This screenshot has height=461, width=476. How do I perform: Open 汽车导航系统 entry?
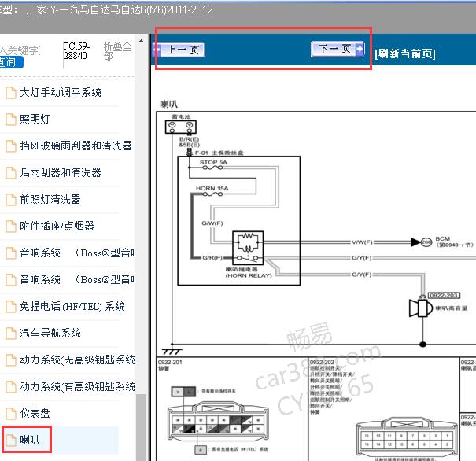coord(50,333)
